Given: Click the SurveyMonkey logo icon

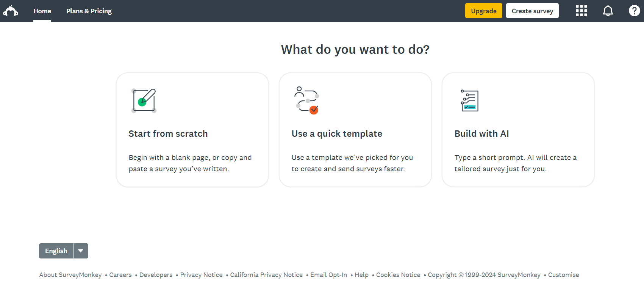Looking at the screenshot, I should [11, 11].
